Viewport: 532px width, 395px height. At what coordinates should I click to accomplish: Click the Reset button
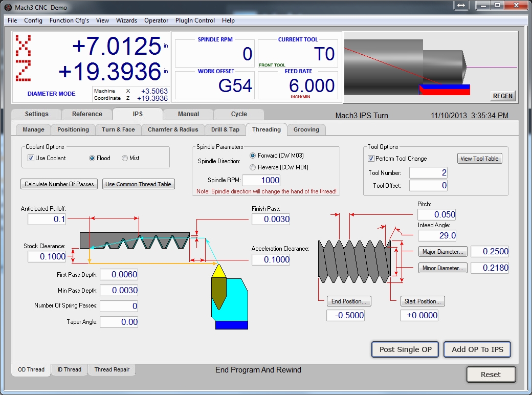491,375
